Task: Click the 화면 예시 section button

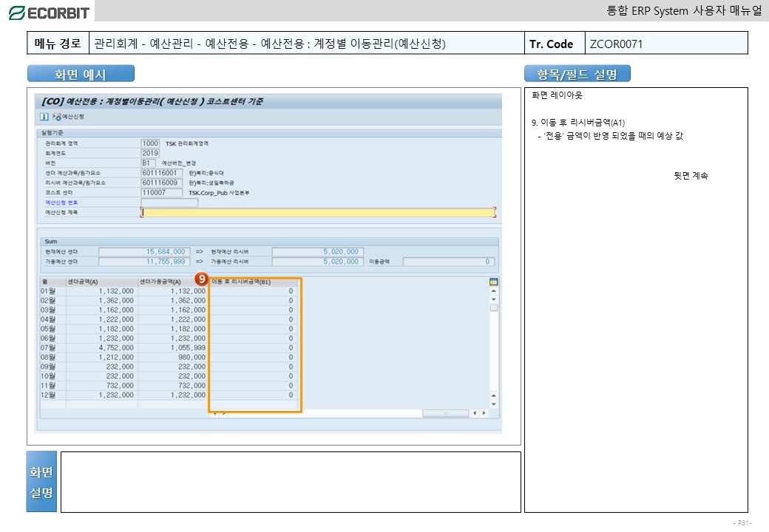Action: tap(81, 74)
